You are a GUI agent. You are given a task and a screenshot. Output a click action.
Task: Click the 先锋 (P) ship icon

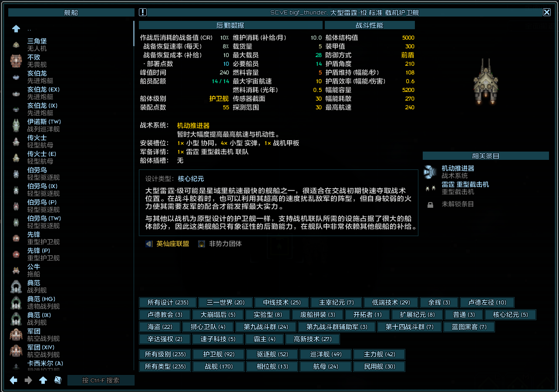coord(16,254)
